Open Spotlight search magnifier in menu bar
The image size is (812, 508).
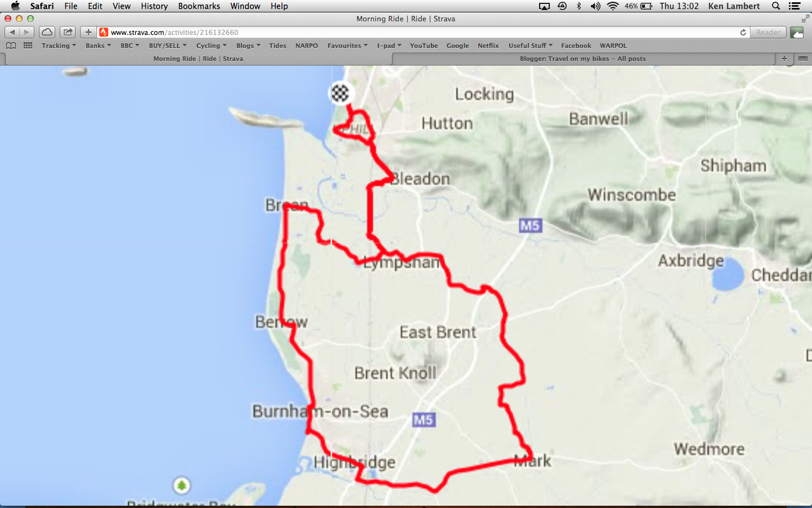click(x=776, y=6)
